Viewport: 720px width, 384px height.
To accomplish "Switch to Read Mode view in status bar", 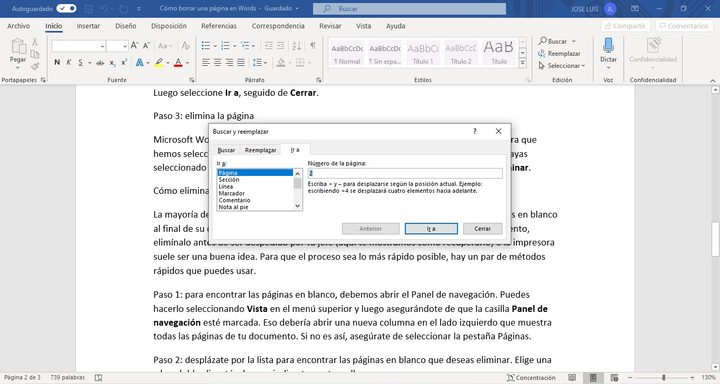I will click(572, 378).
